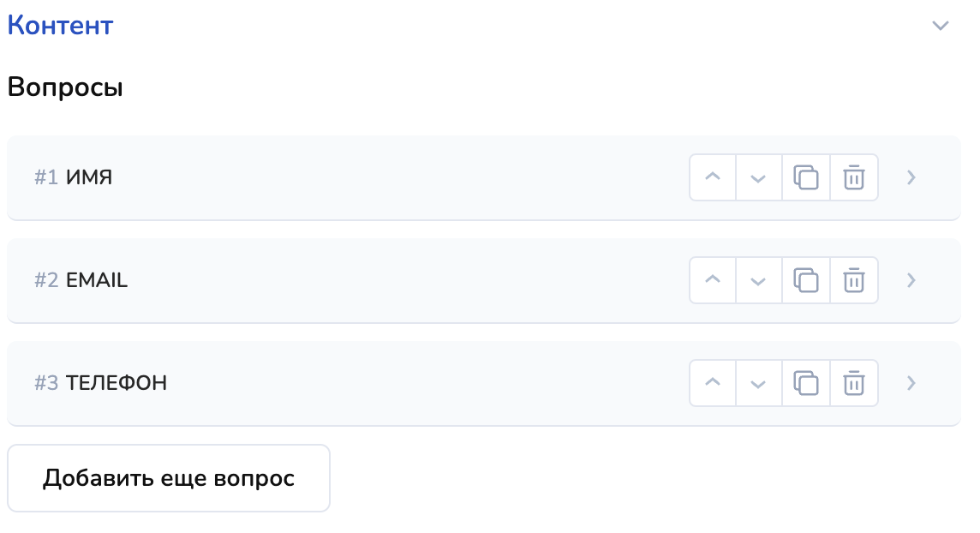This screenshot has width=980, height=533.
Task: Expand the ТЕЛЕФОН question settings chevron
Action: (x=911, y=383)
